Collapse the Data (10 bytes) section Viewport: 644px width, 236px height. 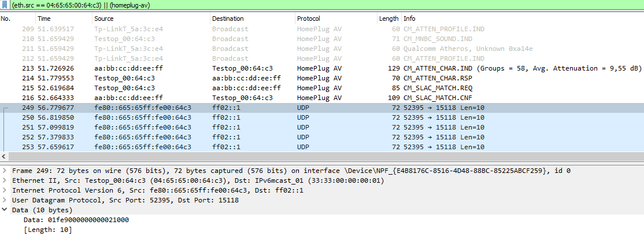click(x=4, y=210)
